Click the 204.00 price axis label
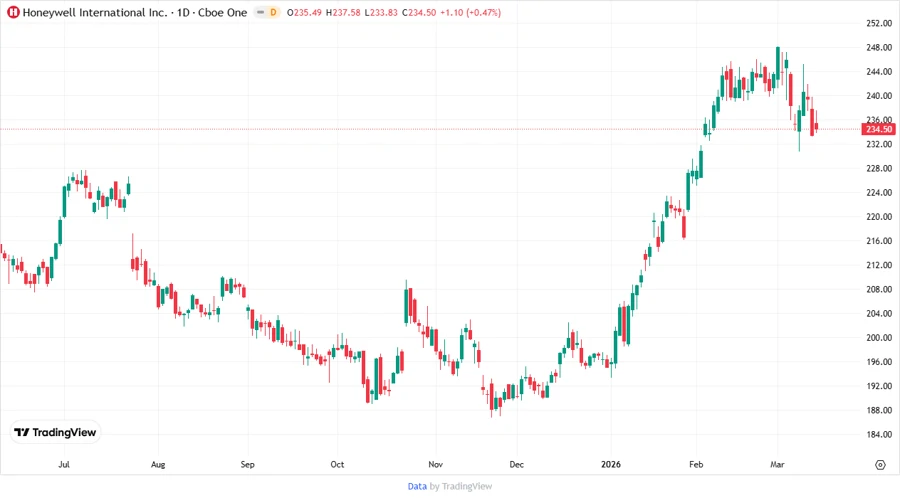900x498 pixels. click(x=879, y=313)
